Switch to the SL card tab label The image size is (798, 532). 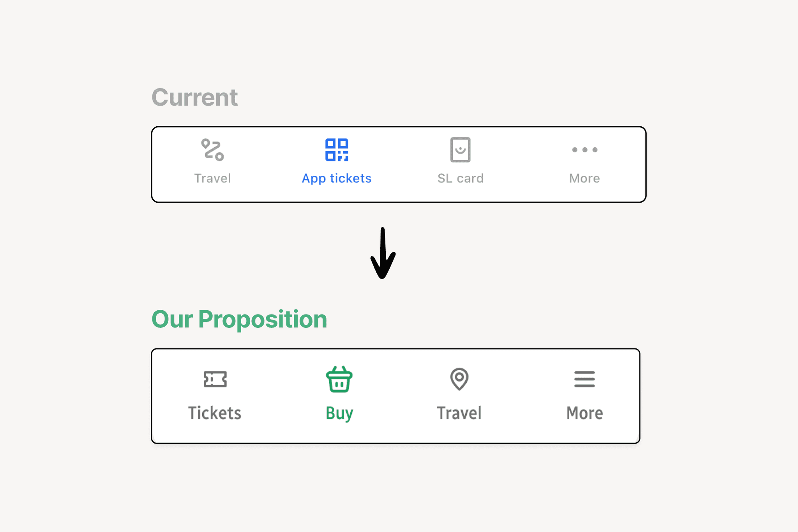coord(460,179)
